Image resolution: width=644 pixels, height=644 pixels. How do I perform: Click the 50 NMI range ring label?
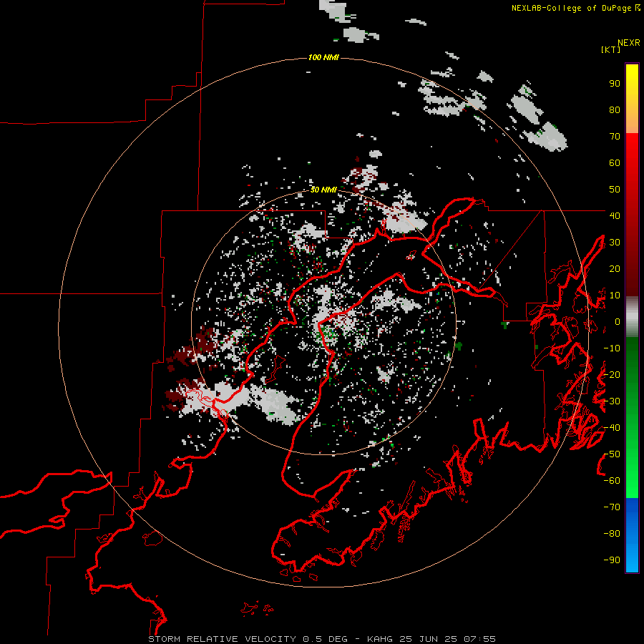(323, 190)
